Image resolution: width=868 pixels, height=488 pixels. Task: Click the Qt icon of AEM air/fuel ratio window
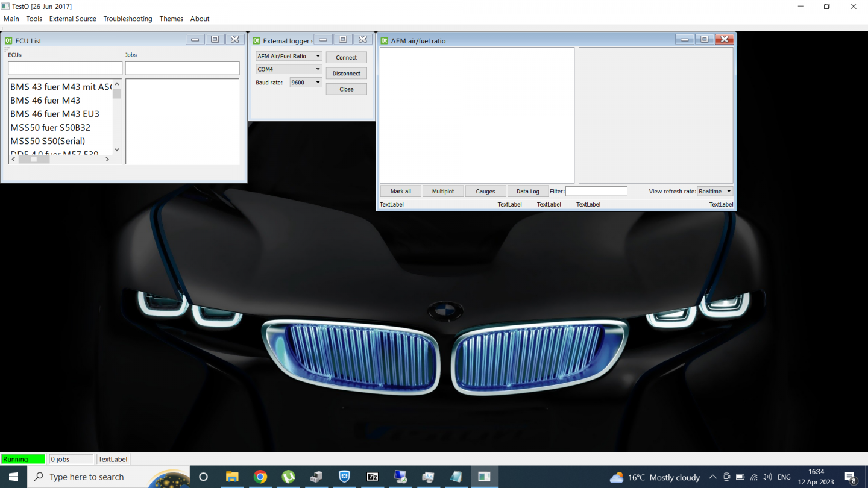[384, 40]
